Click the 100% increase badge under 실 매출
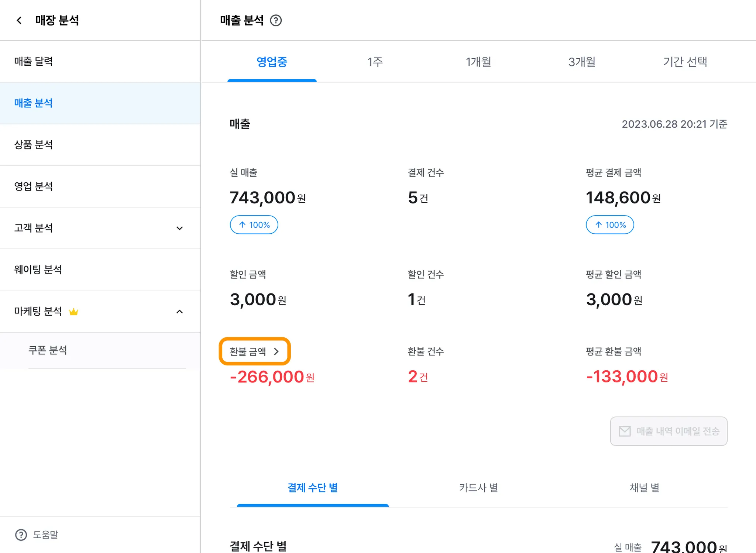This screenshot has width=756, height=553. coord(254,225)
